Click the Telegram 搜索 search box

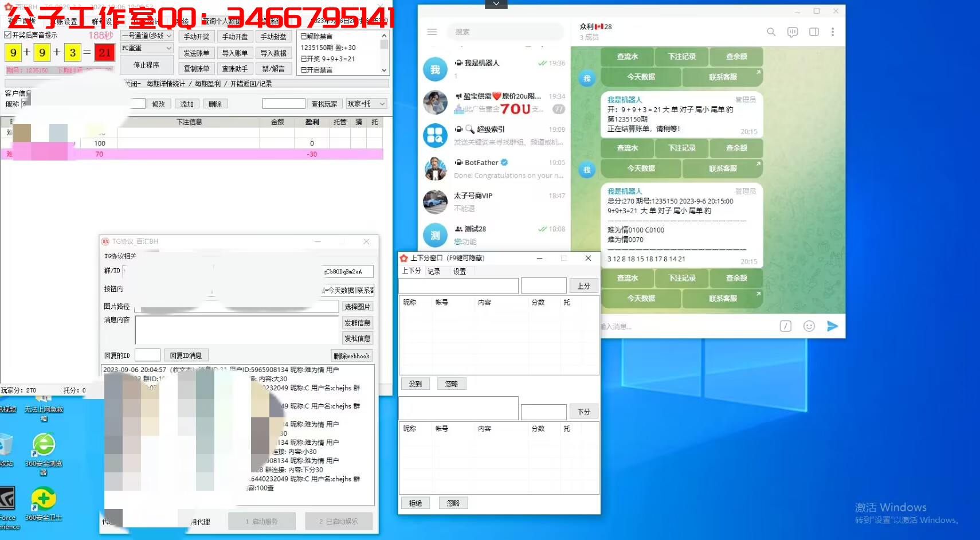tap(505, 32)
